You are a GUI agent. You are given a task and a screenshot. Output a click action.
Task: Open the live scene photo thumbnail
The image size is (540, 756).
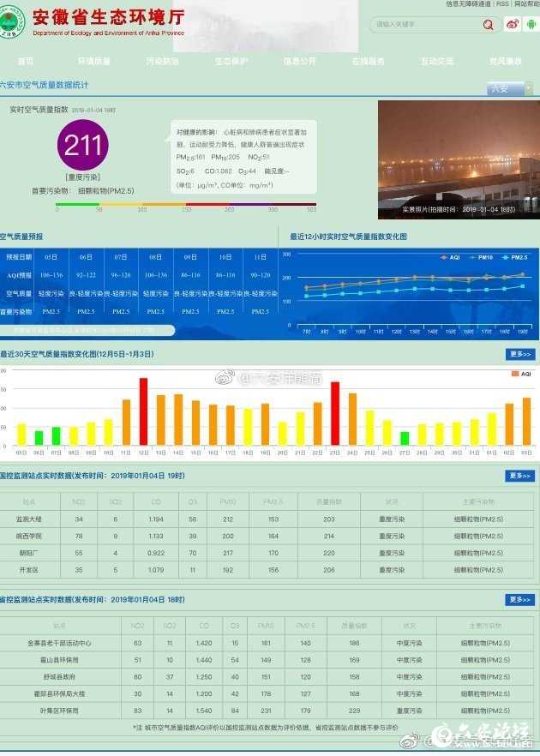[x=459, y=159]
